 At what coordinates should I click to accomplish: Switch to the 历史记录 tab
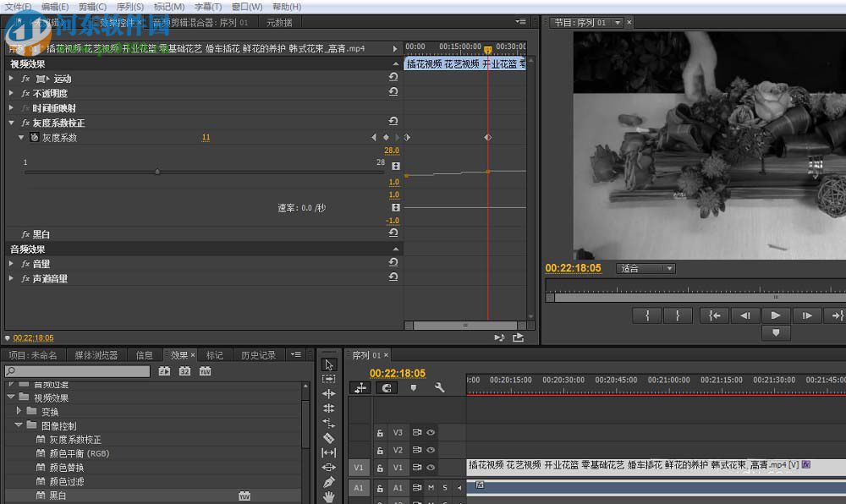(x=258, y=355)
